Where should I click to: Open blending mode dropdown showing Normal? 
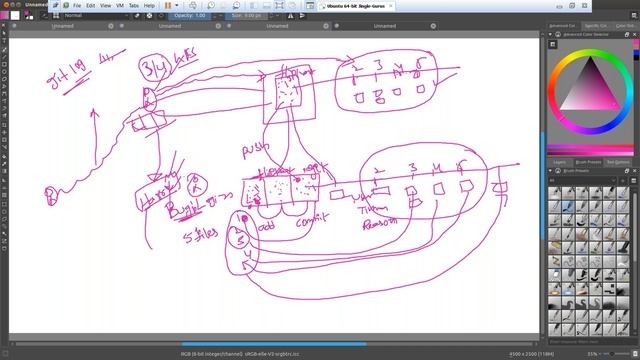pyautogui.click(x=96, y=16)
